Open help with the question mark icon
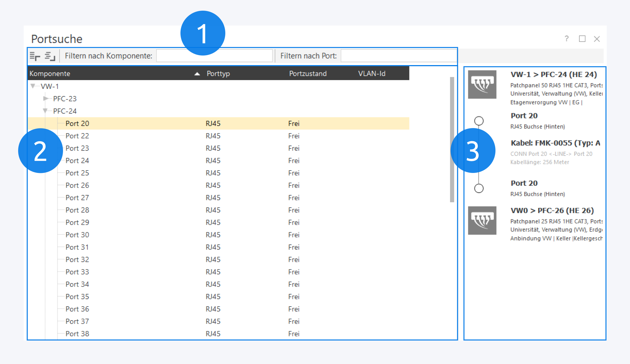This screenshot has width=630, height=364. [566, 39]
